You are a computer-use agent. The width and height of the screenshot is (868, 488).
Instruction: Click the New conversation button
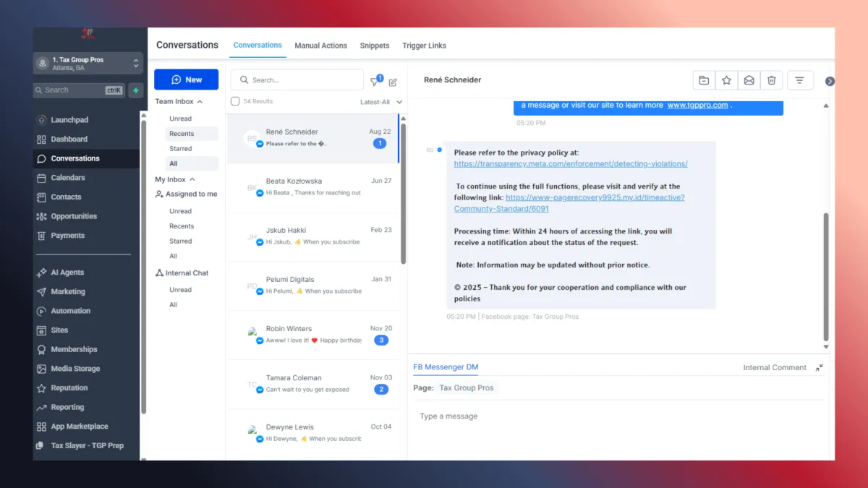tap(187, 80)
